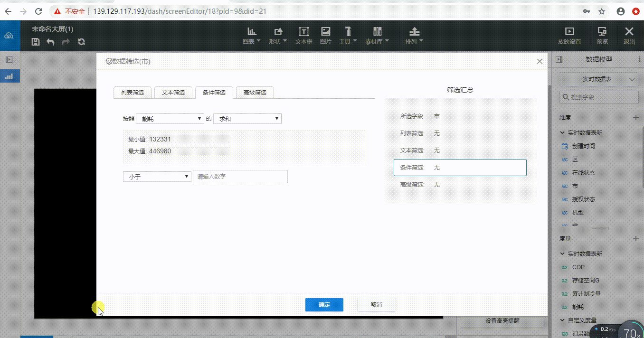The width and height of the screenshot is (644, 338).
Task: Reload the browser page
Action: 38,11
